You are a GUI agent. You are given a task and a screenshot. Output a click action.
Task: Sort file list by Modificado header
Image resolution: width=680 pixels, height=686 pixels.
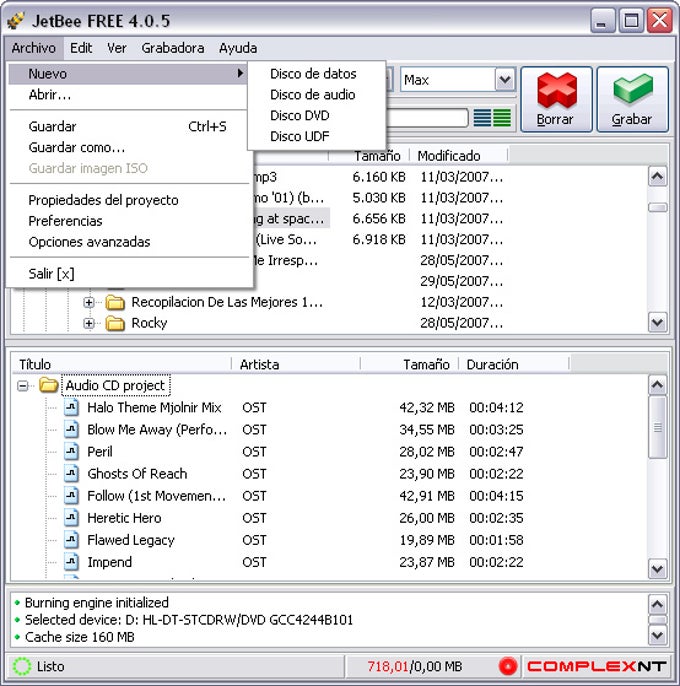(x=459, y=156)
